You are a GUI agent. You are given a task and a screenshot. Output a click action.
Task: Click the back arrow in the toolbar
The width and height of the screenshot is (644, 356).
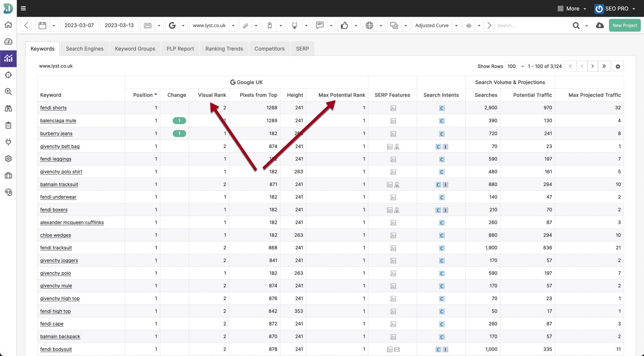[x=26, y=25]
